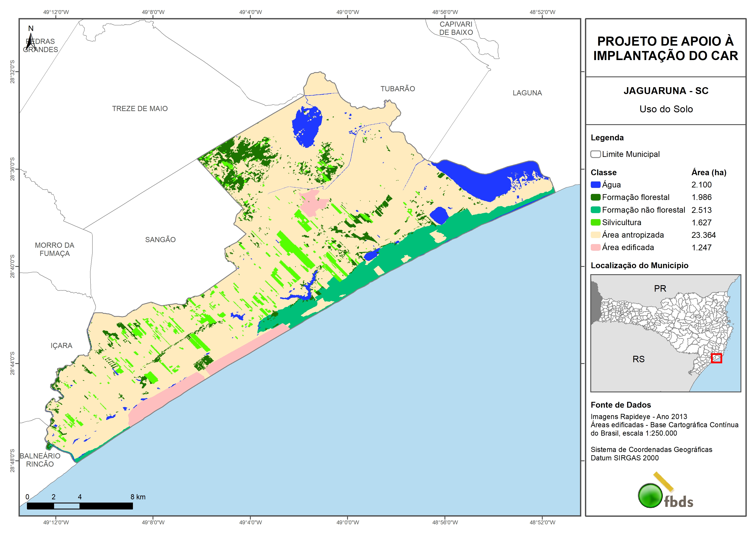This screenshot has width=756, height=534.
Task: Click the Área antropizada beige swatch
Action: [595, 235]
